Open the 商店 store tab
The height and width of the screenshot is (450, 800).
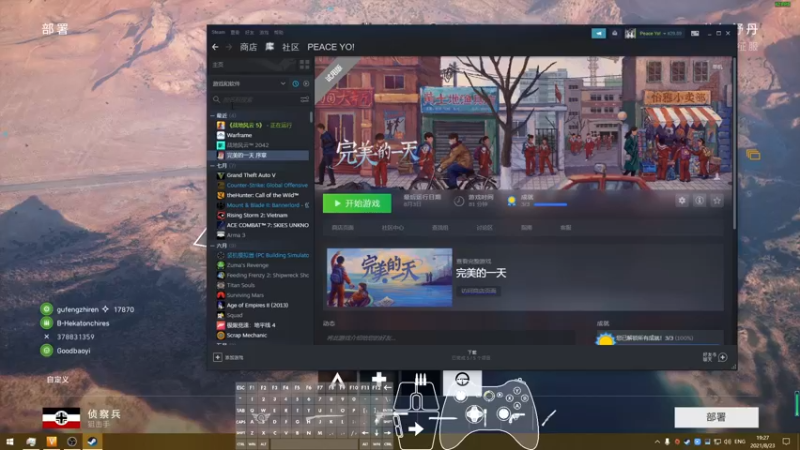(248, 47)
